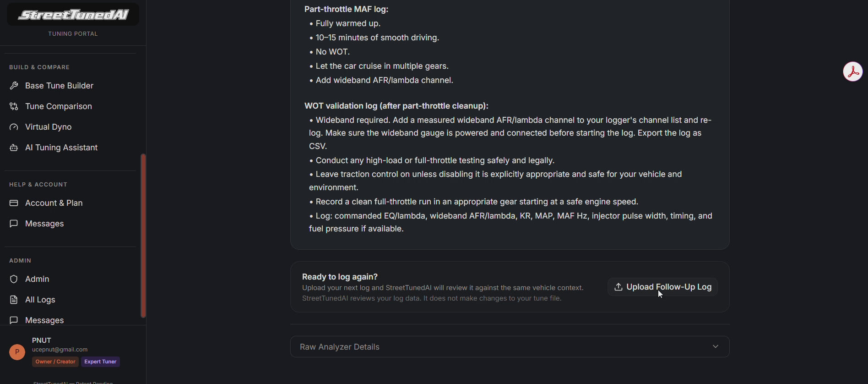Click the StreetTunedAI logo
868x384 pixels.
point(73,15)
